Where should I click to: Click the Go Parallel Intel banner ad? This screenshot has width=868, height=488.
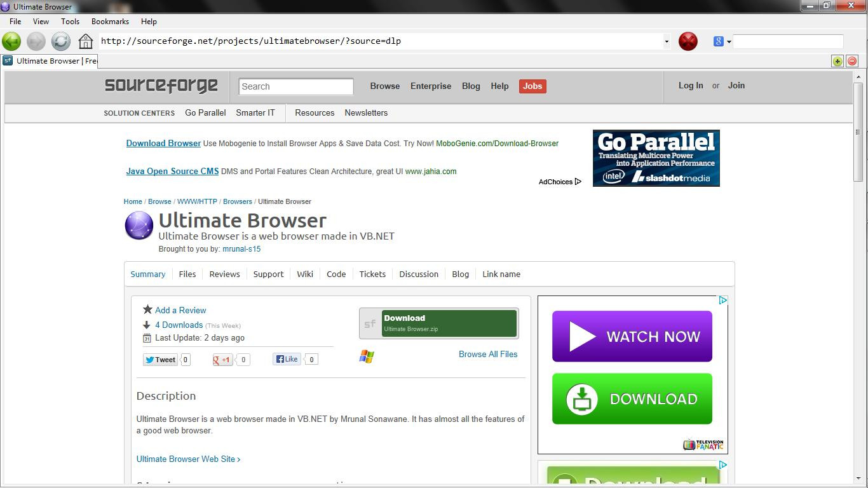click(x=656, y=158)
